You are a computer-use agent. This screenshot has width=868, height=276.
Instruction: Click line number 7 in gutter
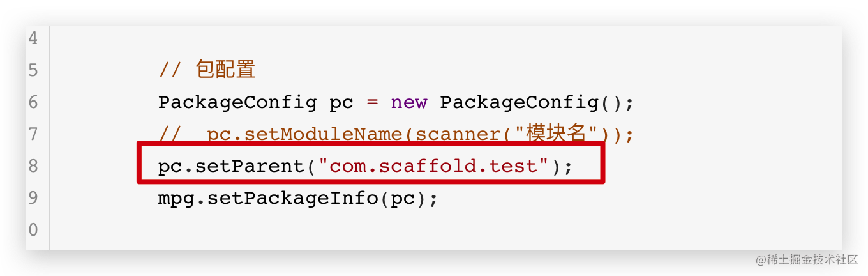tap(33, 134)
